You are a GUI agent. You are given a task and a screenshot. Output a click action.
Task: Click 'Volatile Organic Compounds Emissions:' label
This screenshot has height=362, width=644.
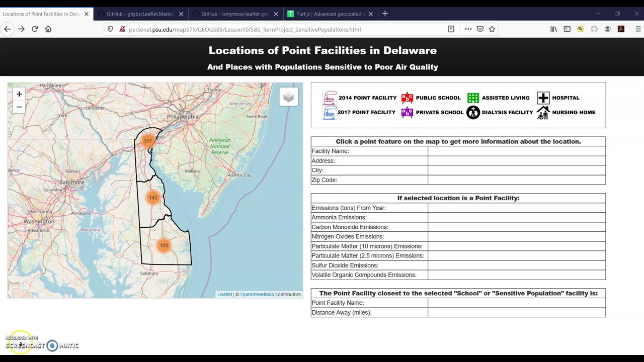[x=364, y=275]
